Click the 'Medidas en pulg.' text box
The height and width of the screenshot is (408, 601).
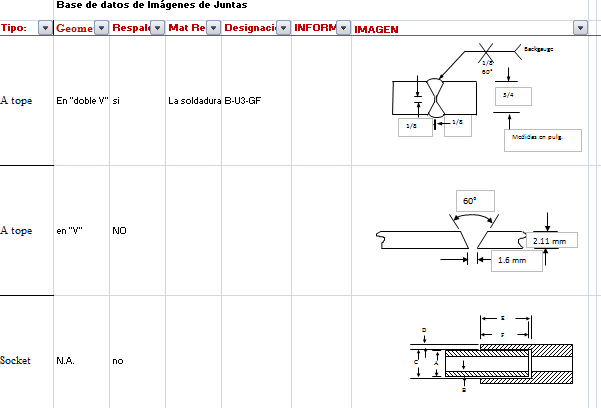(542, 139)
